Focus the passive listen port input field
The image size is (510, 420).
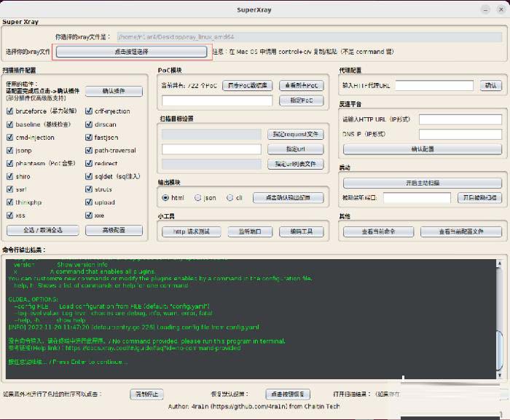coord(417,198)
